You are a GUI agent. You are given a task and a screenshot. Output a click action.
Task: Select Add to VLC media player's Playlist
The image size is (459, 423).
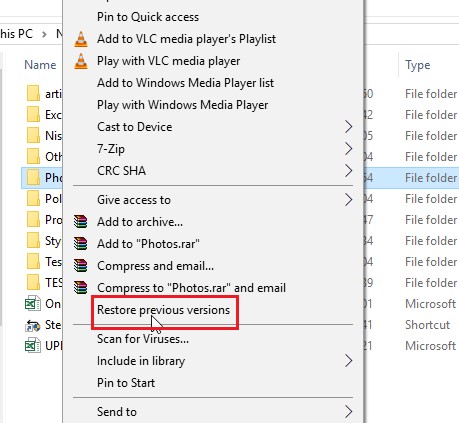[x=186, y=39]
